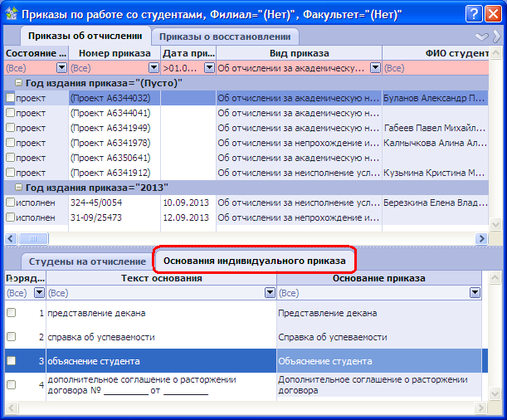Image resolution: width=507 pixels, height=420 pixels.
Task: Click the help question mark button
Action: point(472,13)
